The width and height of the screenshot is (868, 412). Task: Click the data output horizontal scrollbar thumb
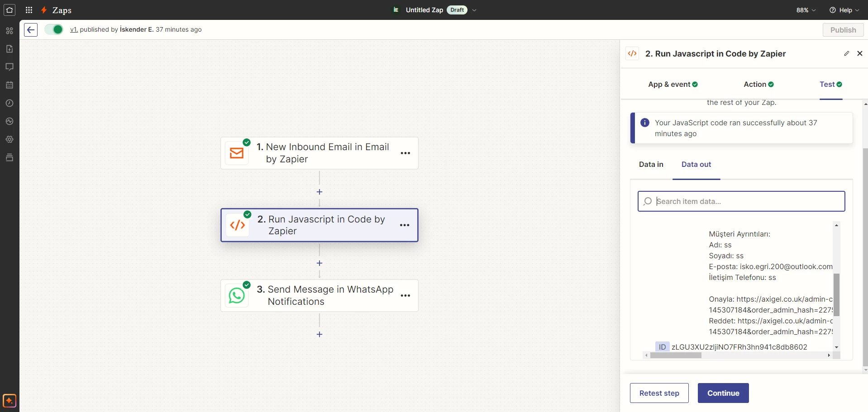[x=676, y=355]
